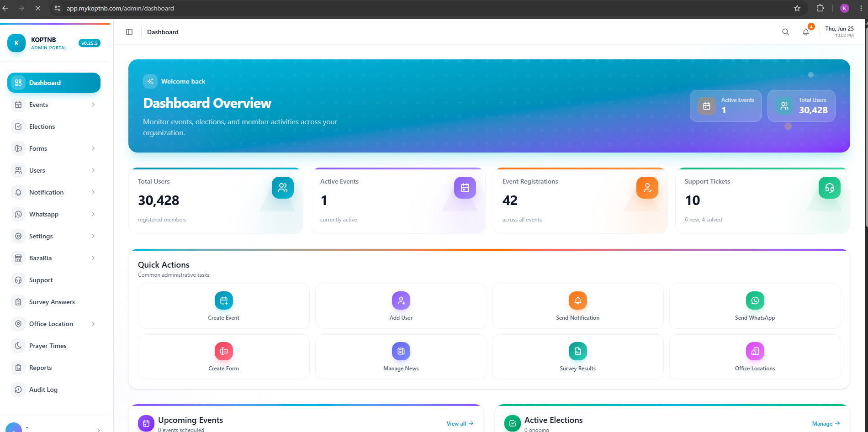Open the Chrome profile avatar
Image resolution: width=868 pixels, height=432 pixels.
[x=845, y=8]
